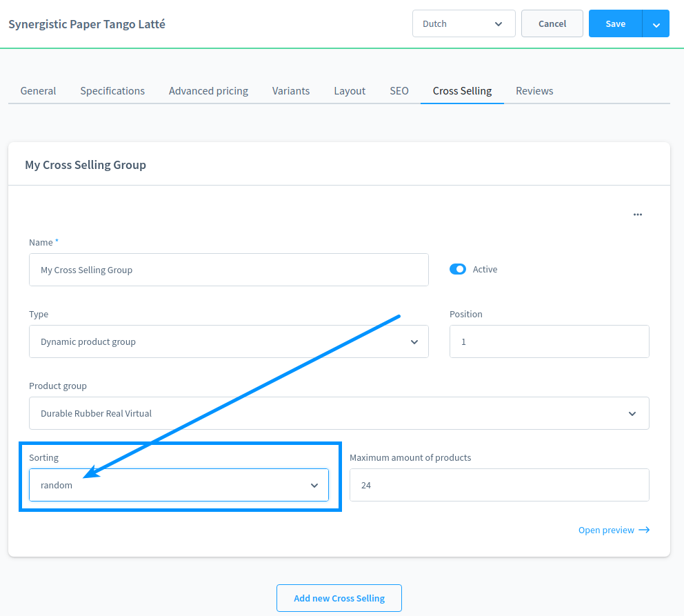Screen dimensions: 684x616
Task: Click into the Name input field
Action: [x=228, y=270]
